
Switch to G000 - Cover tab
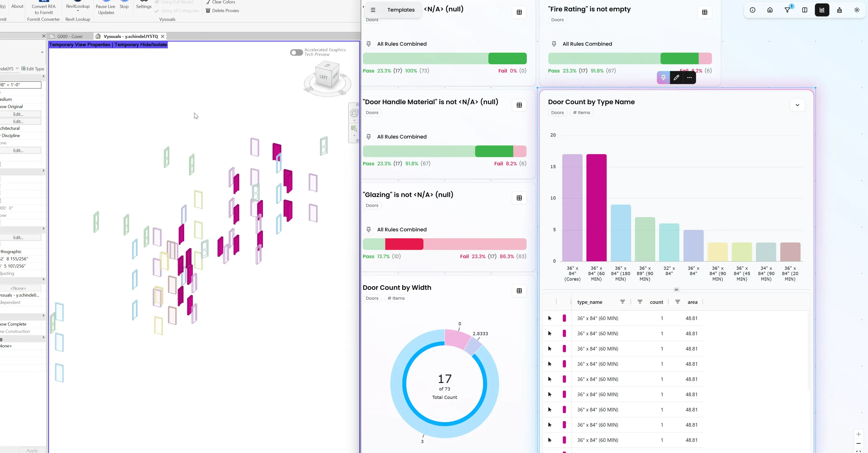(69, 37)
